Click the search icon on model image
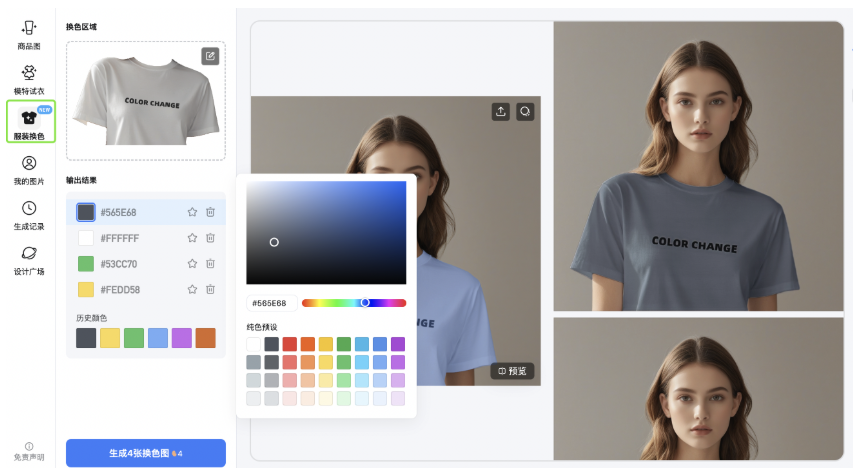 click(524, 112)
